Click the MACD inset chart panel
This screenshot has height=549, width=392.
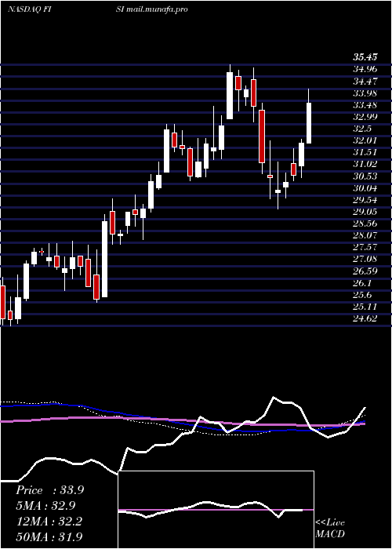[x=216, y=510]
